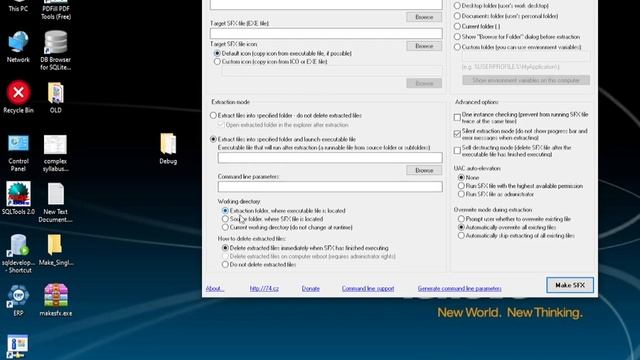Select the makesfx.exe icon
The height and width of the screenshot is (360, 640).
56,300
